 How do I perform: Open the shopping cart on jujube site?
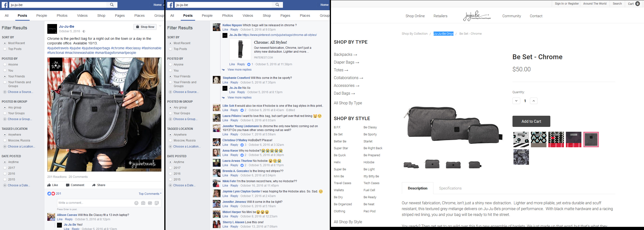pyautogui.click(x=634, y=4)
